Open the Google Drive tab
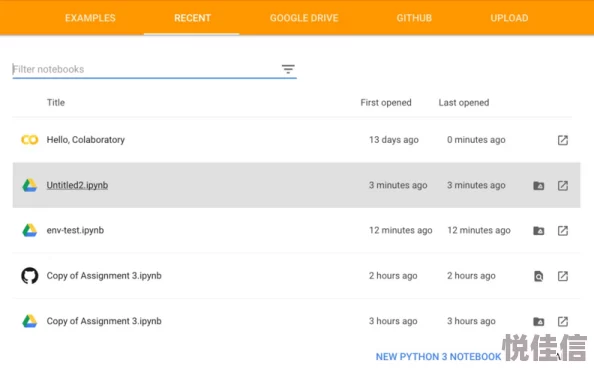 point(304,18)
